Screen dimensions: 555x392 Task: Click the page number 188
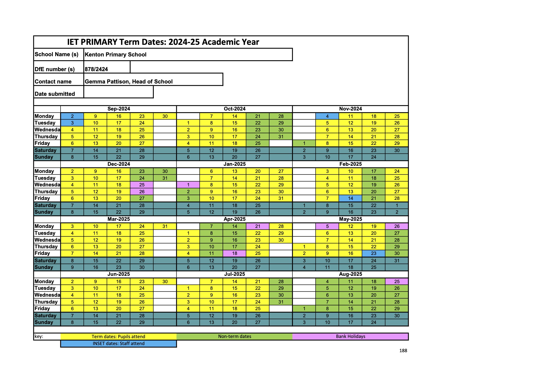403,350
